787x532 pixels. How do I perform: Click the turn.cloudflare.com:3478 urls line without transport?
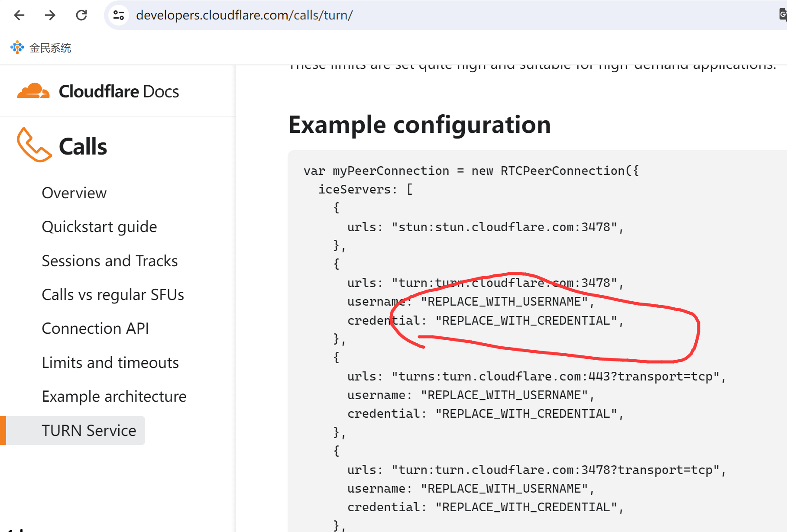click(485, 283)
